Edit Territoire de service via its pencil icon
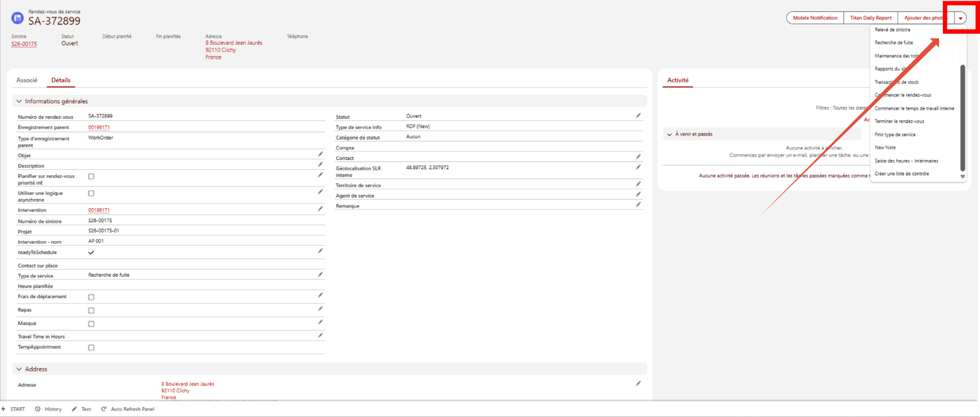The height and width of the screenshot is (417, 980). click(638, 184)
